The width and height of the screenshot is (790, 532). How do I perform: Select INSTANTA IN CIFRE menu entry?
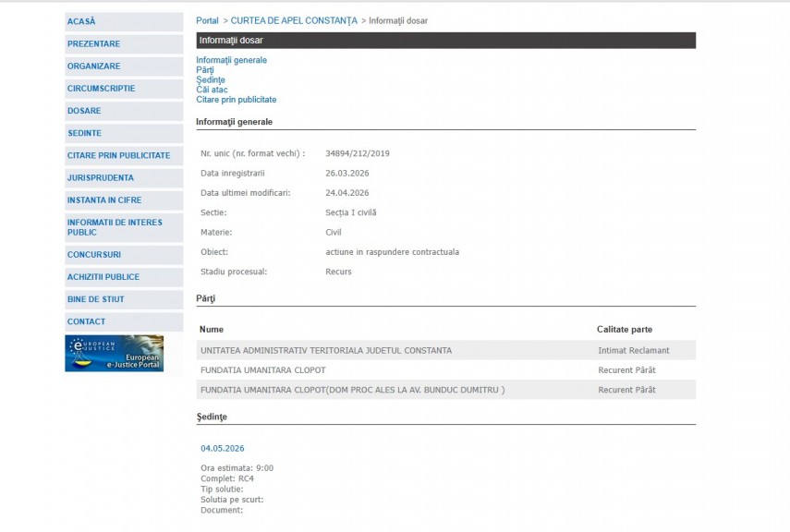(104, 199)
